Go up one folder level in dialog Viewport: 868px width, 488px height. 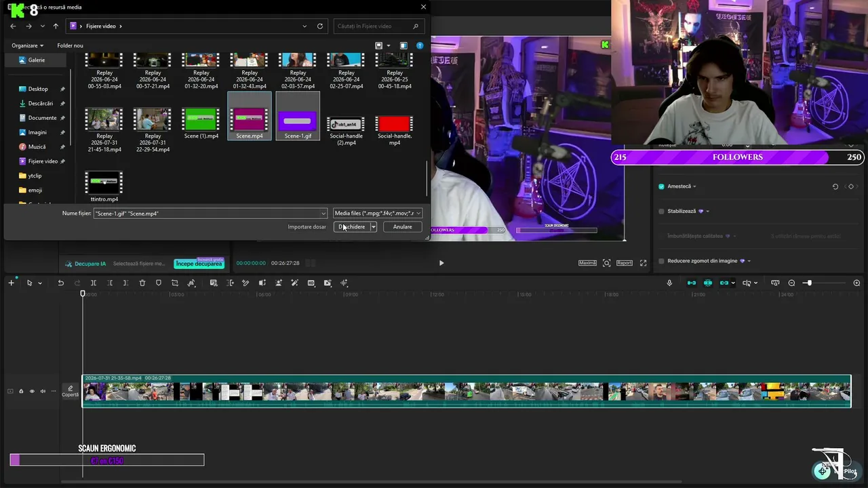[56, 26]
